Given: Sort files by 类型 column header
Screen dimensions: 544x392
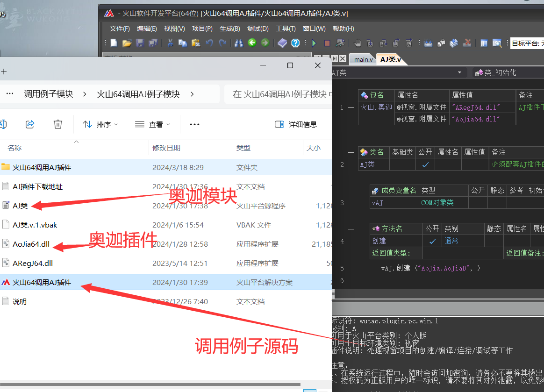Looking at the screenshot, I should [x=243, y=148].
